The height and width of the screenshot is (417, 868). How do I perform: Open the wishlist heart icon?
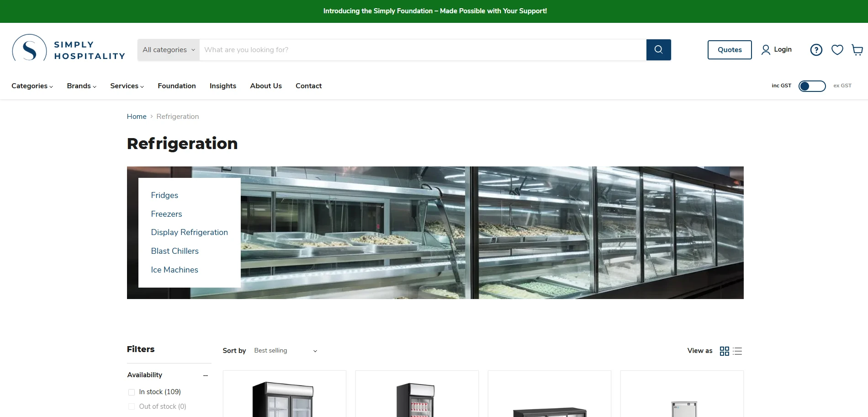[x=837, y=50]
